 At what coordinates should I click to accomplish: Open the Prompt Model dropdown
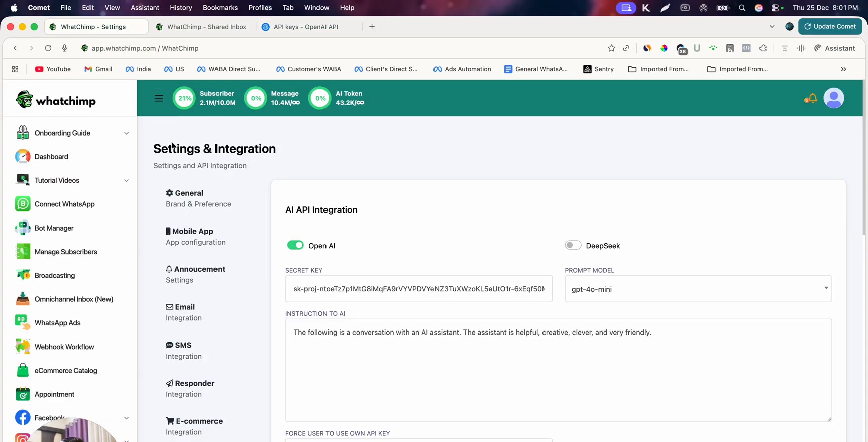tap(698, 289)
